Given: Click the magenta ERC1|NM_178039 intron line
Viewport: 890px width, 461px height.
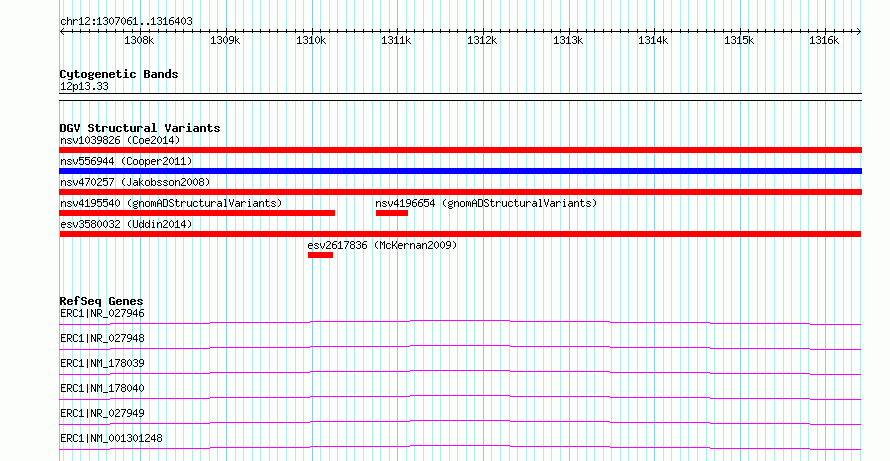Looking at the screenshot, I should coord(460,372).
